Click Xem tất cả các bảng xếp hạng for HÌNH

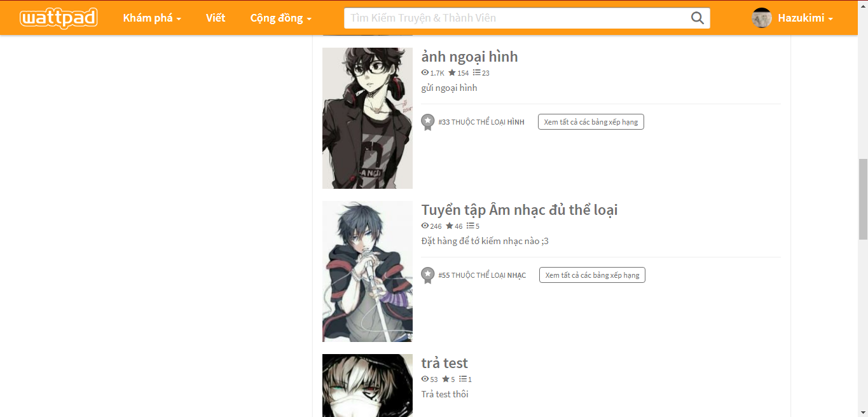click(x=591, y=122)
